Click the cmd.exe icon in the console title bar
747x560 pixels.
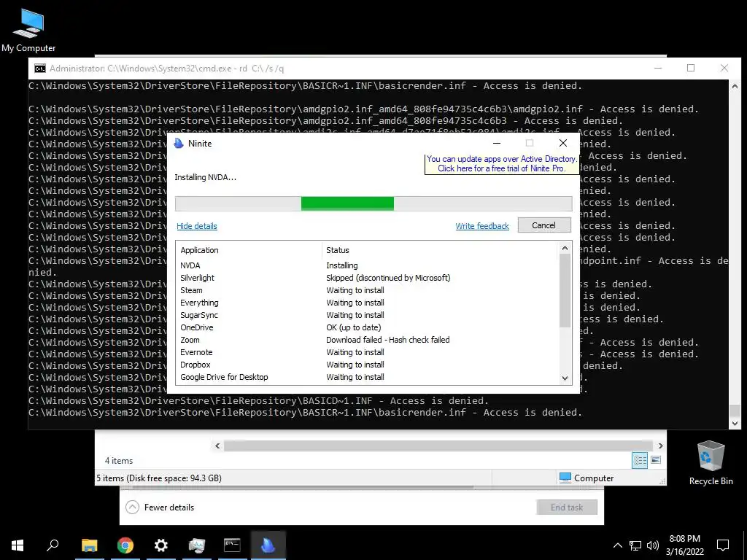[40, 69]
